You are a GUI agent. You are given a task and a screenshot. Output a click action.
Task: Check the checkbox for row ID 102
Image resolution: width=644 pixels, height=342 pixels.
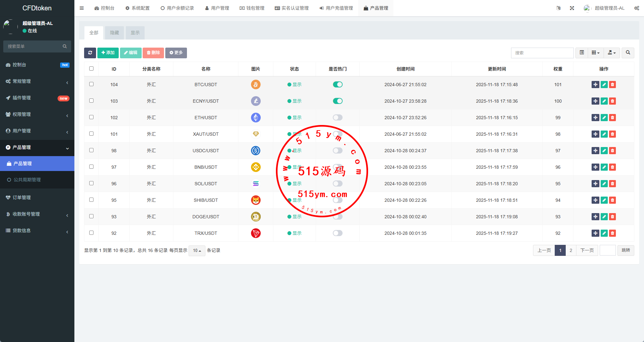pos(91,117)
